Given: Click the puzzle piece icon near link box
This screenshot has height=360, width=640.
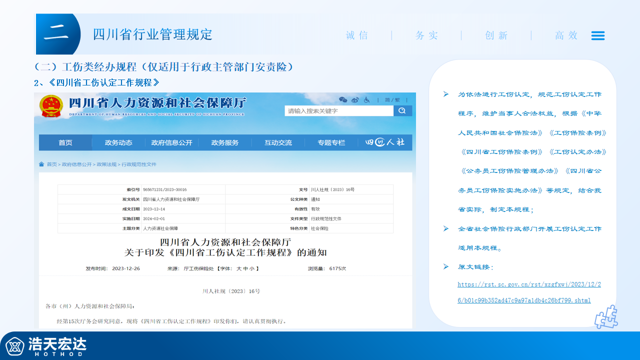Looking at the screenshot, I should click(x=606, y=317).
